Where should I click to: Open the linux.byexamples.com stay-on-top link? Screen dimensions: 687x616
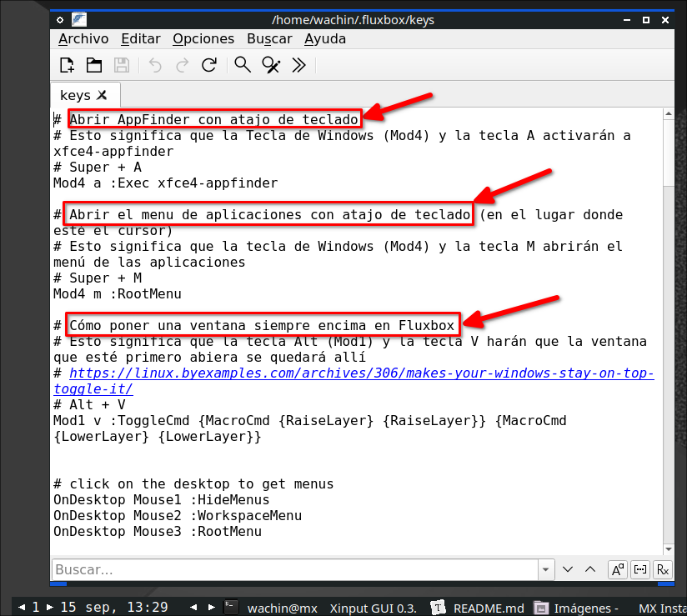pos(362,373)
